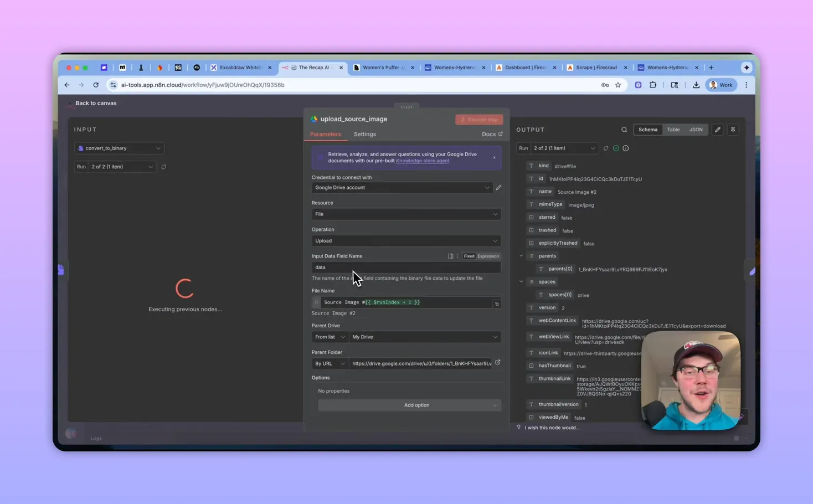Pin the output data
This screenshot has width=813, height=504.
click(x=733, y=130)
